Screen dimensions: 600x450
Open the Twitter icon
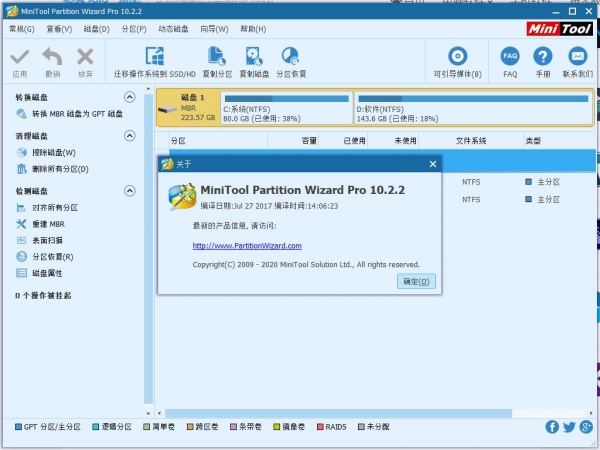569,427
